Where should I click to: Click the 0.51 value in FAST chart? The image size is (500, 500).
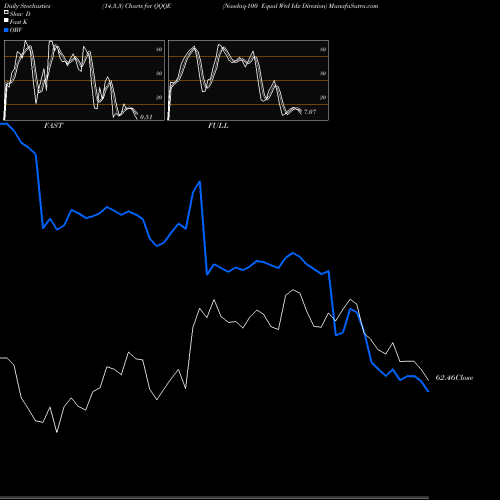[x=146, y=117]
